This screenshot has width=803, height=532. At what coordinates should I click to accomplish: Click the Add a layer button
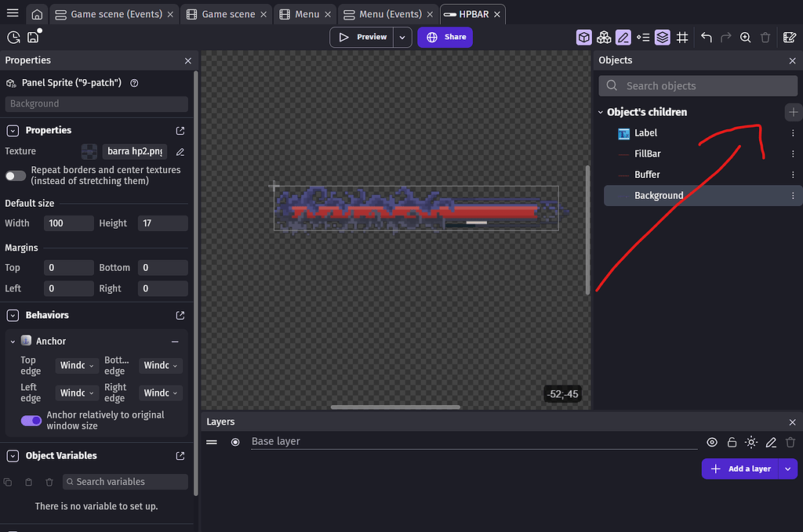click(x=740, y=469)
